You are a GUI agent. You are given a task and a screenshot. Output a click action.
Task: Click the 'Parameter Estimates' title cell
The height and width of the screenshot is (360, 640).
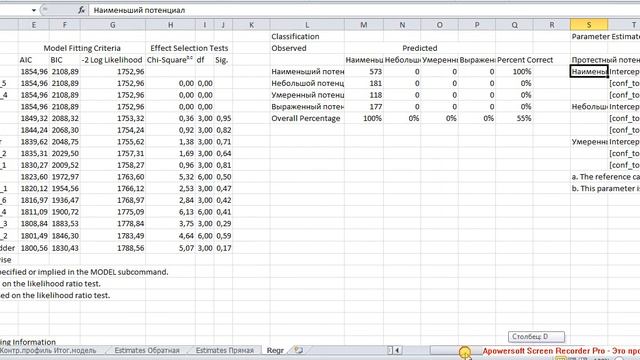pyautogui.click(x=605, y=37)
